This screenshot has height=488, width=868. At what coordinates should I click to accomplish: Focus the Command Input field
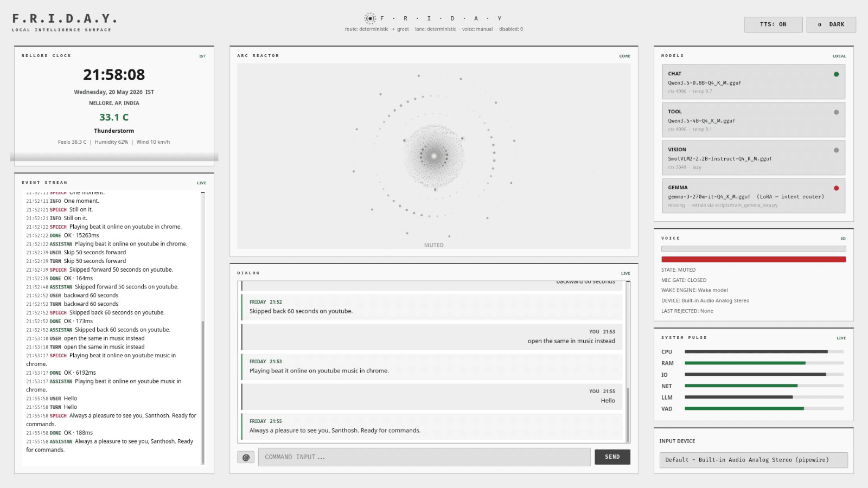[x=424, y=457]
